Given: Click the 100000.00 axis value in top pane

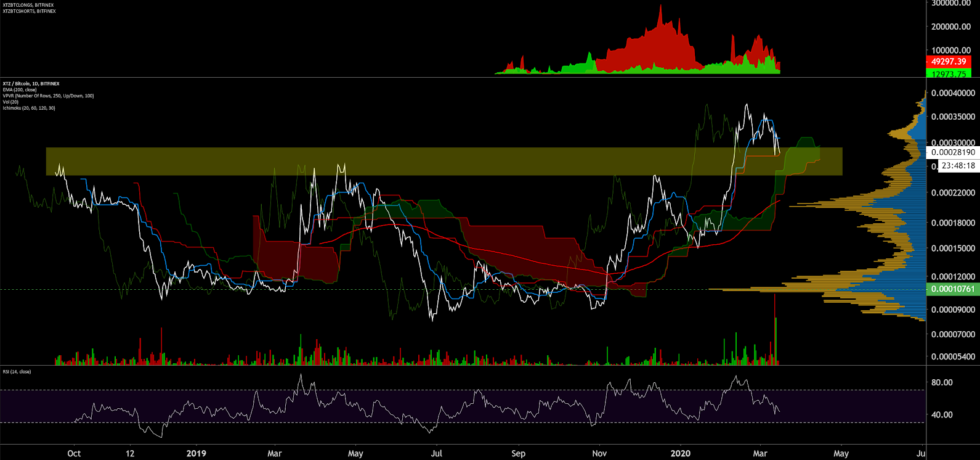Looking at the screenshot, I should point(950,51).
